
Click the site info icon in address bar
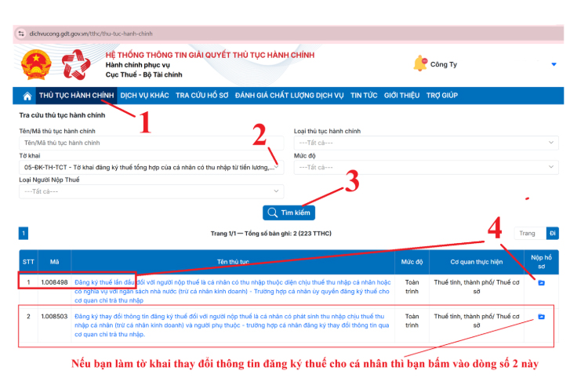20,34
